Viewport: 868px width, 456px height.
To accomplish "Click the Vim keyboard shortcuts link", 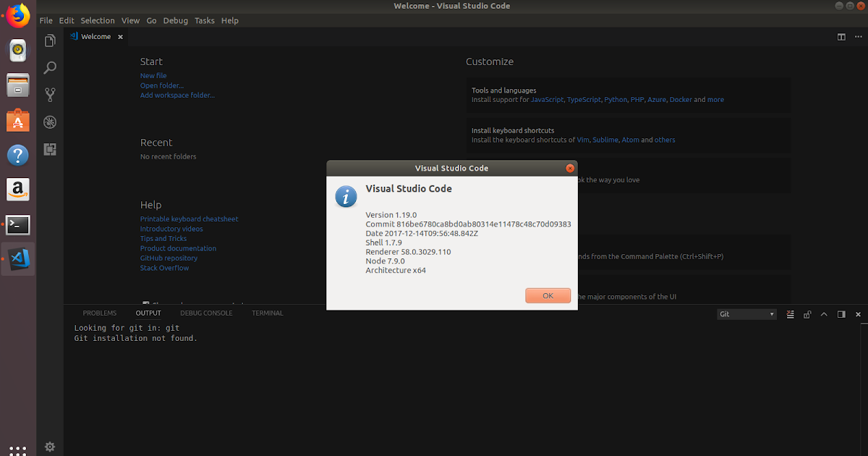I will click(x=583, y=140).
